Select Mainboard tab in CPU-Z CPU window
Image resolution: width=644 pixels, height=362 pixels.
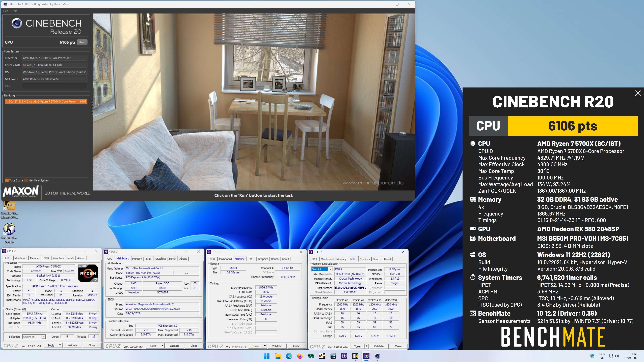[21, 258]
